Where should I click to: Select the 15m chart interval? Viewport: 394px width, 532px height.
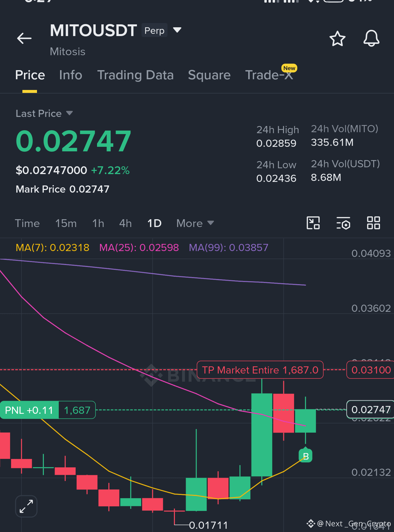(x=66, y=223)
